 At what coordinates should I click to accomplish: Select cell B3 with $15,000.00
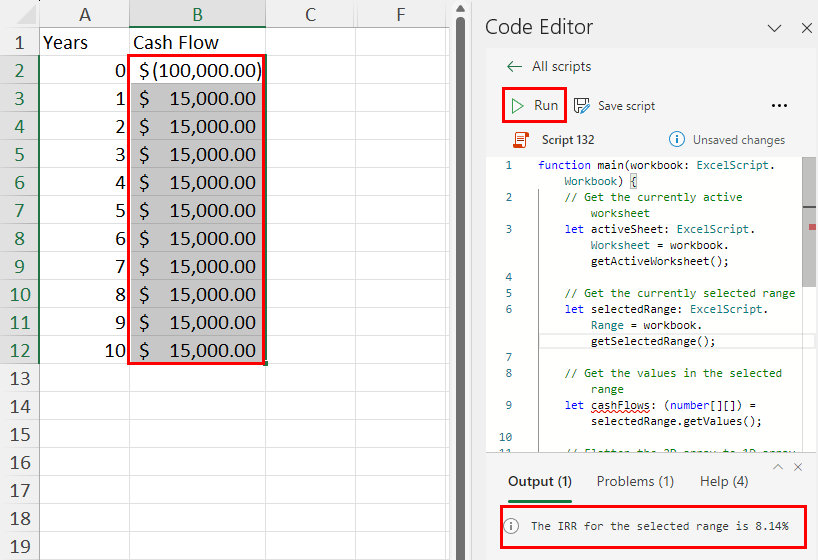[x=197, y=98]
